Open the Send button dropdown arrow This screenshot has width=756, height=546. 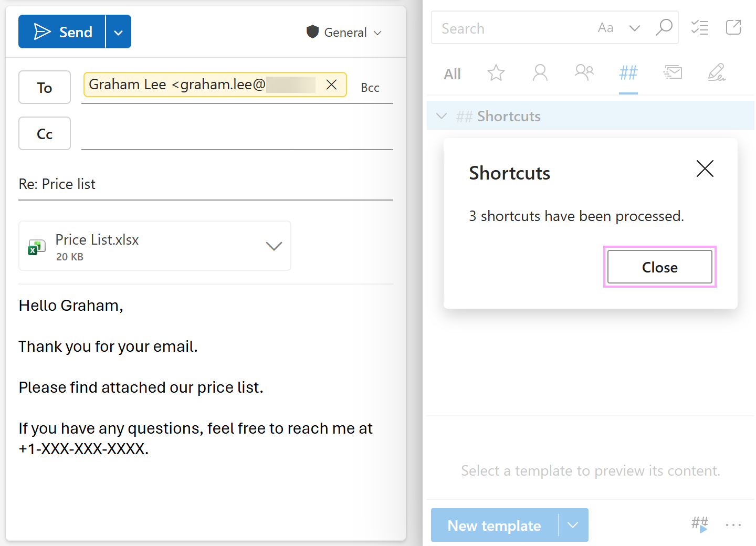(118, 31)
